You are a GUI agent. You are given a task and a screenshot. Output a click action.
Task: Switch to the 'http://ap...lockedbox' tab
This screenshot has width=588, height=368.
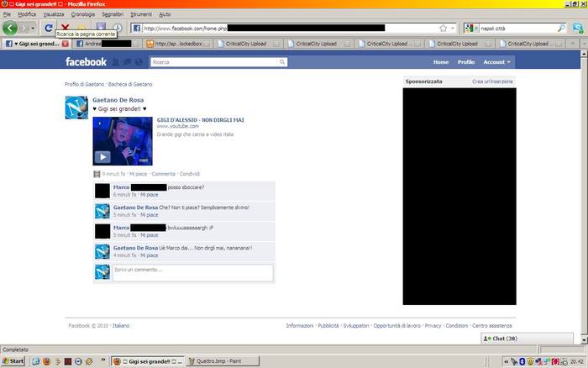coord(178,44)
